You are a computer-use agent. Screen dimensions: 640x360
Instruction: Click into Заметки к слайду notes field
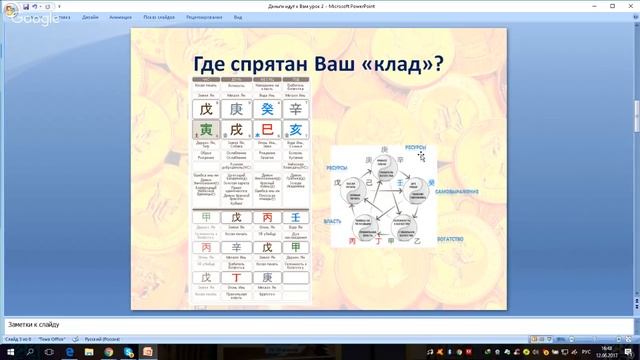click(318, 325)
